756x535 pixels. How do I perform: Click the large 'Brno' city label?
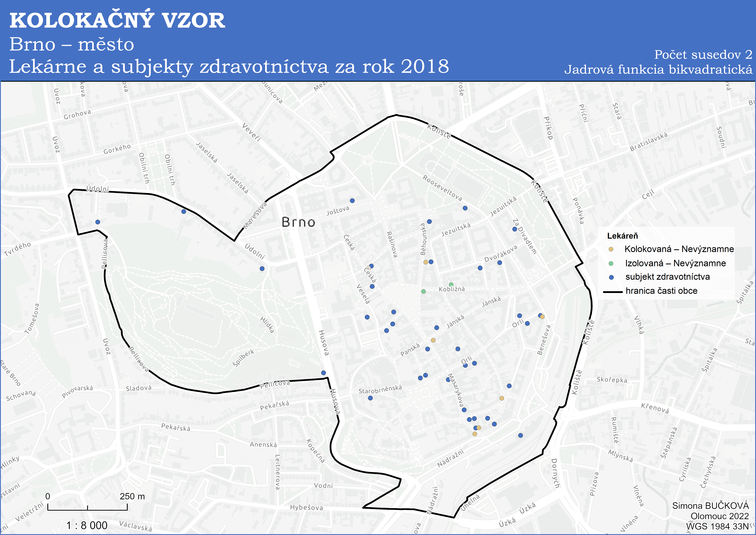click(298, 222)
